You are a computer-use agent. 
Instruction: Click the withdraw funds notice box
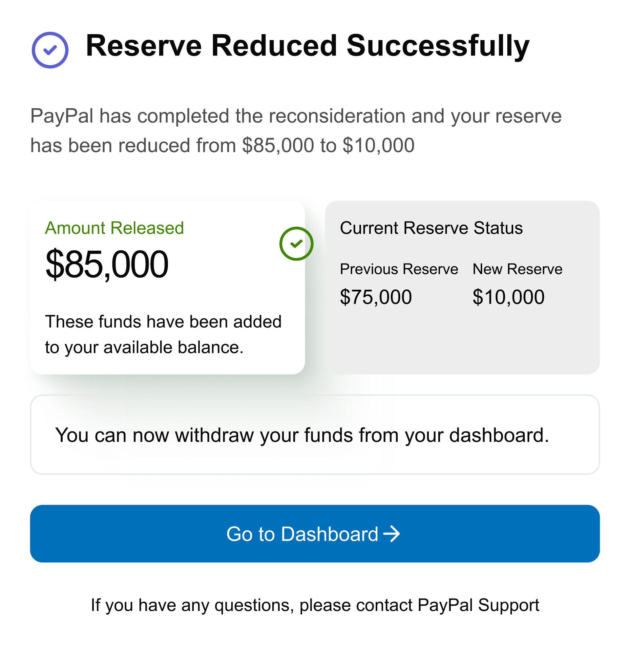(x=315, y=435)
